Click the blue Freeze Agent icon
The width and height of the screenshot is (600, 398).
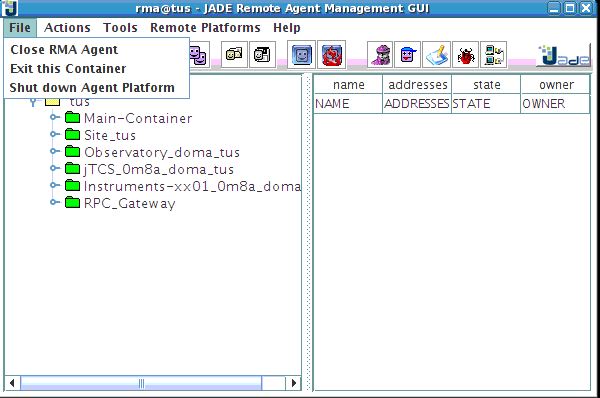pos(302,55)
